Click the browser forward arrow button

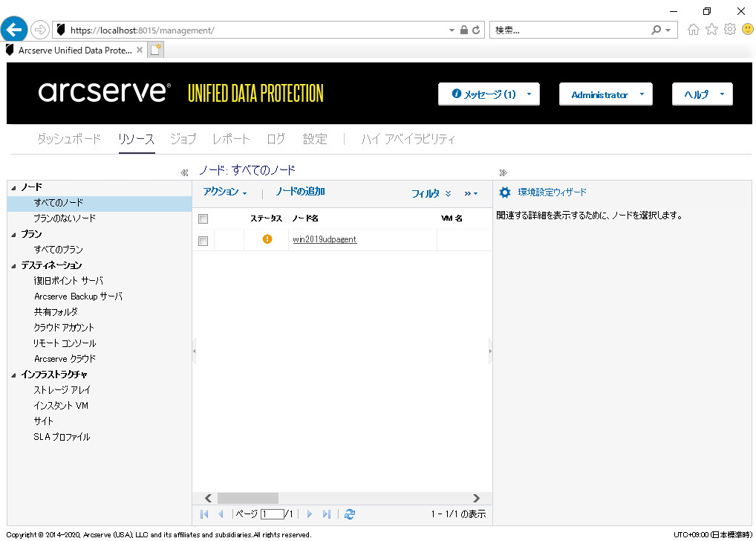tap(40, 30)
